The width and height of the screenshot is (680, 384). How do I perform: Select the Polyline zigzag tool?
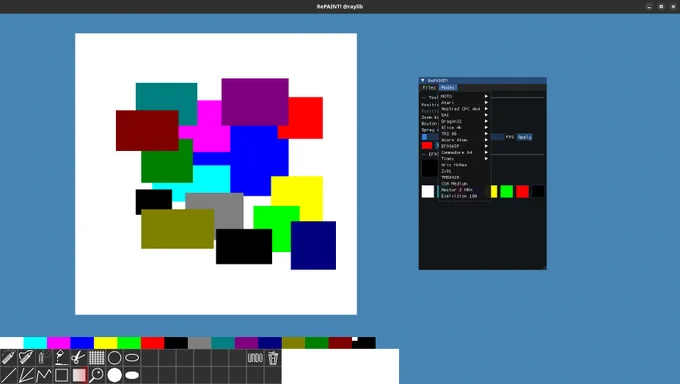(43, 375)
